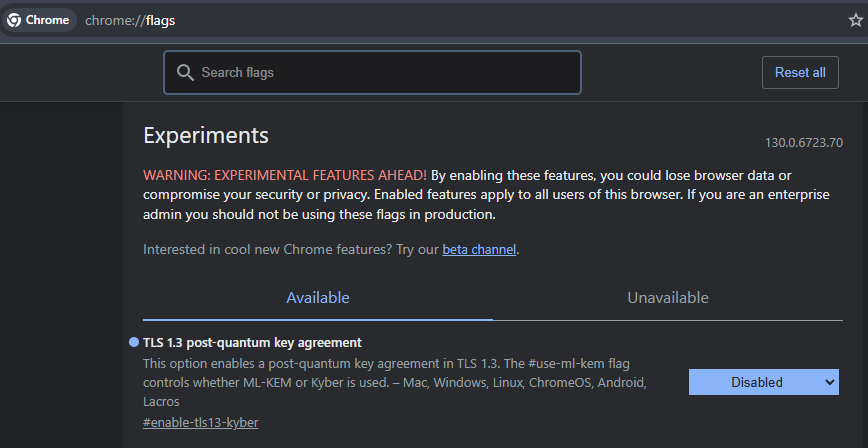
Task: Click the TLS 1.3 flag description paragraph
Action: click(395, 383)
